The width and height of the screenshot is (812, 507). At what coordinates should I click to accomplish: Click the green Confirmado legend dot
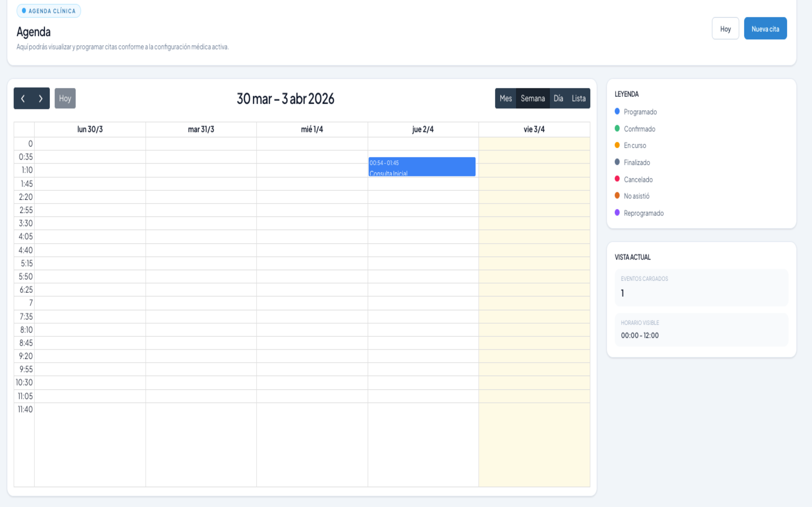pyautogui.click(x=617, y=128)
